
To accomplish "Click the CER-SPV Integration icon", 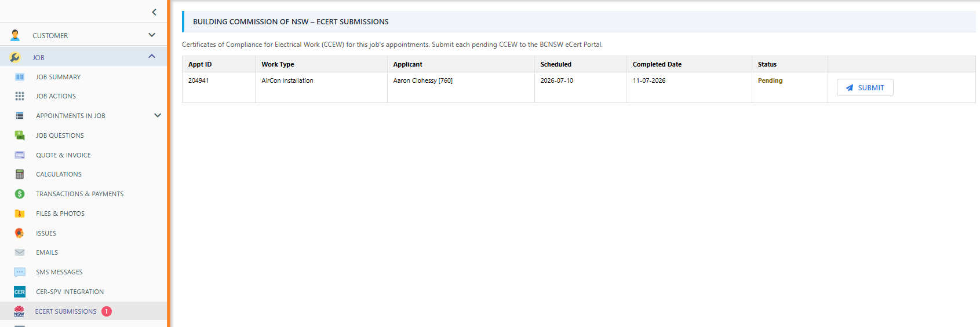I will click(20, 292).
